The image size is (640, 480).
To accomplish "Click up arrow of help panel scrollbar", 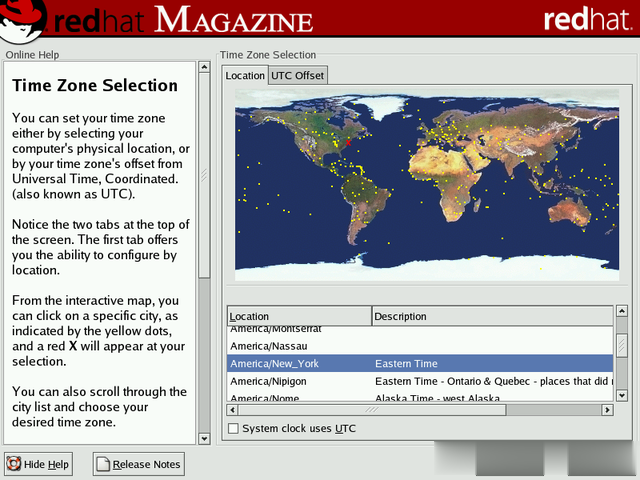I will 204,67.
